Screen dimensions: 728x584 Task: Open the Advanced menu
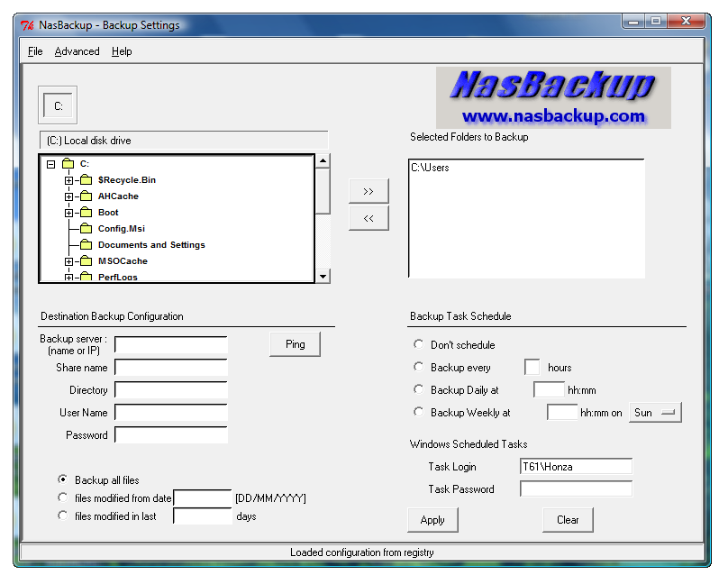point(77,51)
